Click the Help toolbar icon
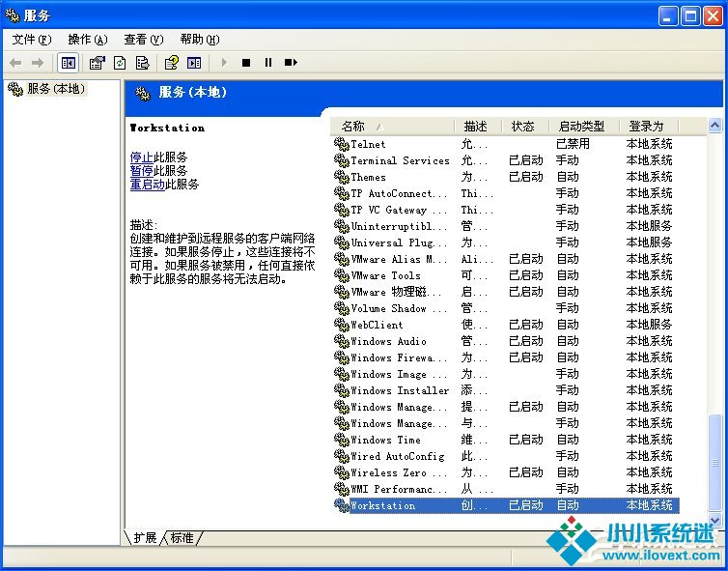The image size is (728, 571). (x=171, y=63)
